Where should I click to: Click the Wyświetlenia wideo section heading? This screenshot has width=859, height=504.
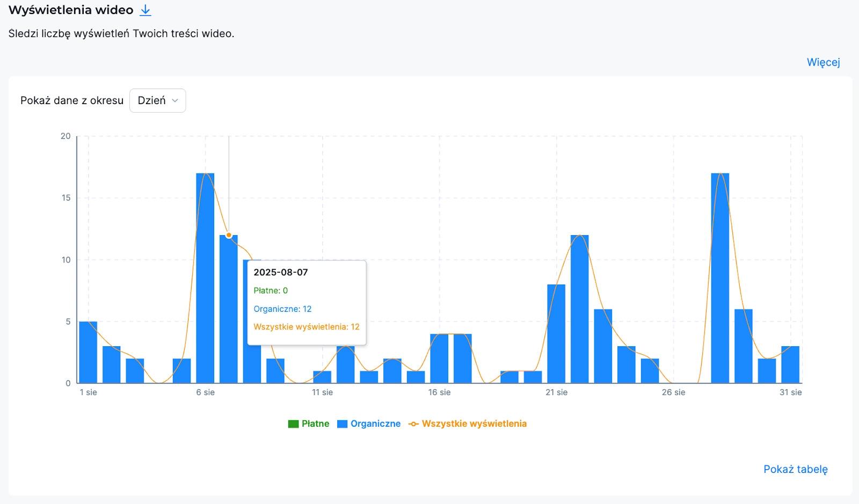click(x=71, y=10)
